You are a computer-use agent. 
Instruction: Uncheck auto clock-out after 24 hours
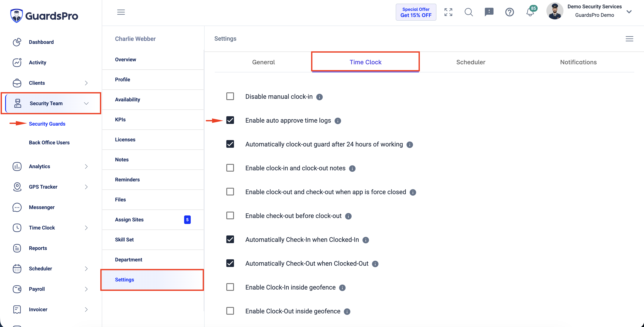tap(230, 144)
